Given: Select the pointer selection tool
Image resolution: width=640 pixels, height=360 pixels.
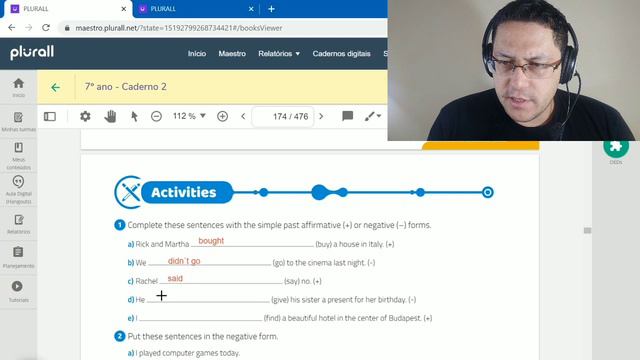Looking at the screenshot, I should coord(134,116).
